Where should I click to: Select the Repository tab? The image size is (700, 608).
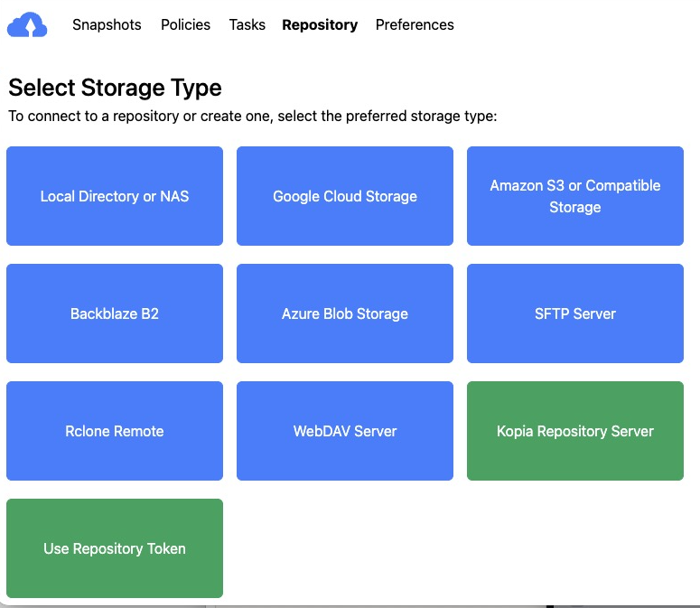pyautogui.click(x=320, y=25)
